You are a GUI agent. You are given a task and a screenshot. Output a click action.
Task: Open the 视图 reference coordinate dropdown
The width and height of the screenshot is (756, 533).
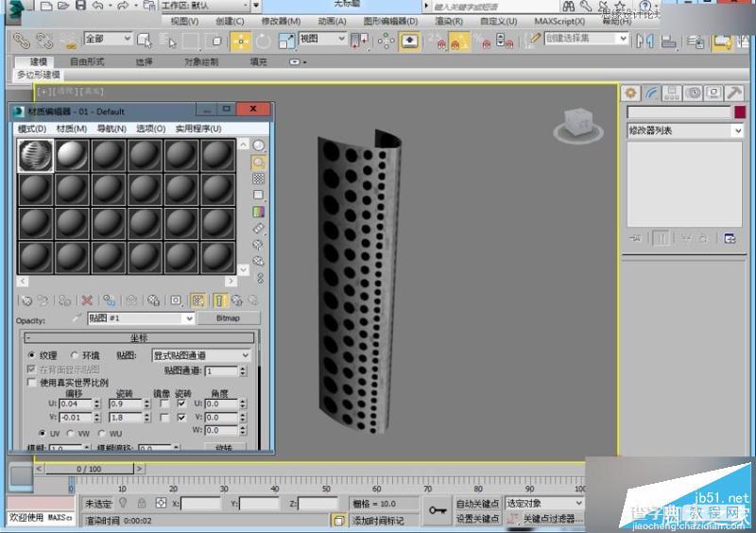(x=322, y=39)
